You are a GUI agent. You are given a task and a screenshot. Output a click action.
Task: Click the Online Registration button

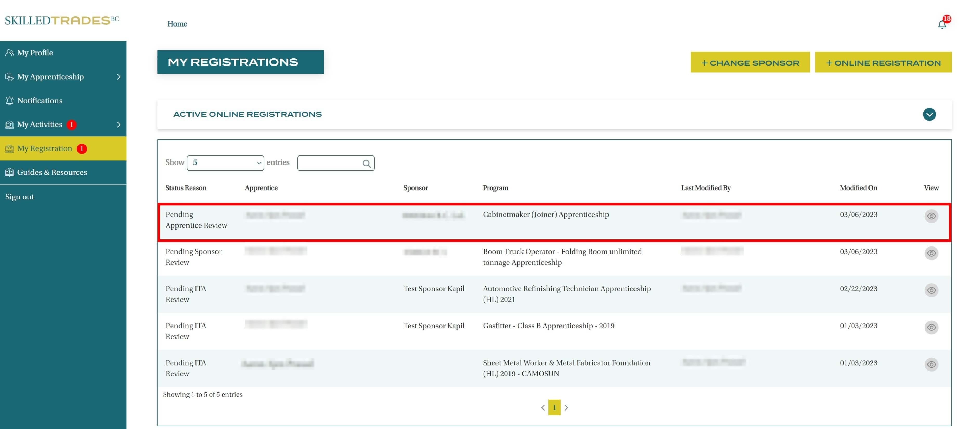[883, 62]
